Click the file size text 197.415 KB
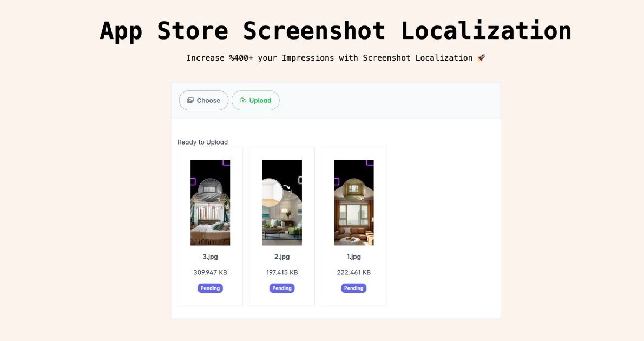The image size is (644, 341). [x=281, y=272]
